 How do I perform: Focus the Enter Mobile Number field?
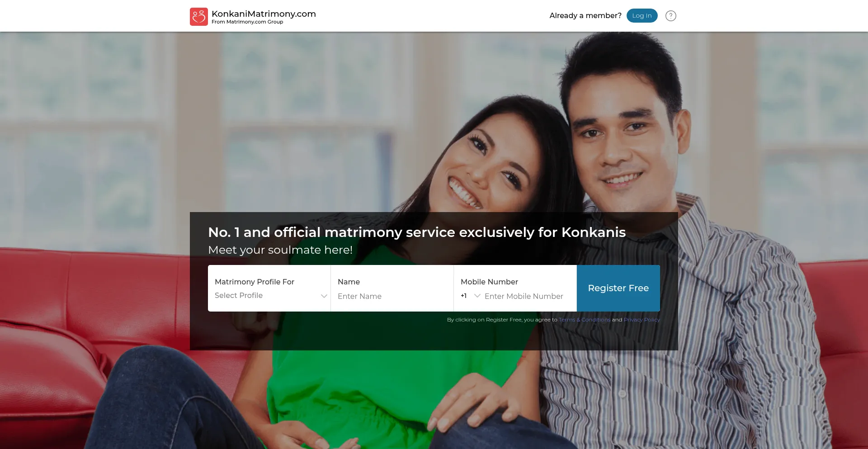[x=527, y=296]
